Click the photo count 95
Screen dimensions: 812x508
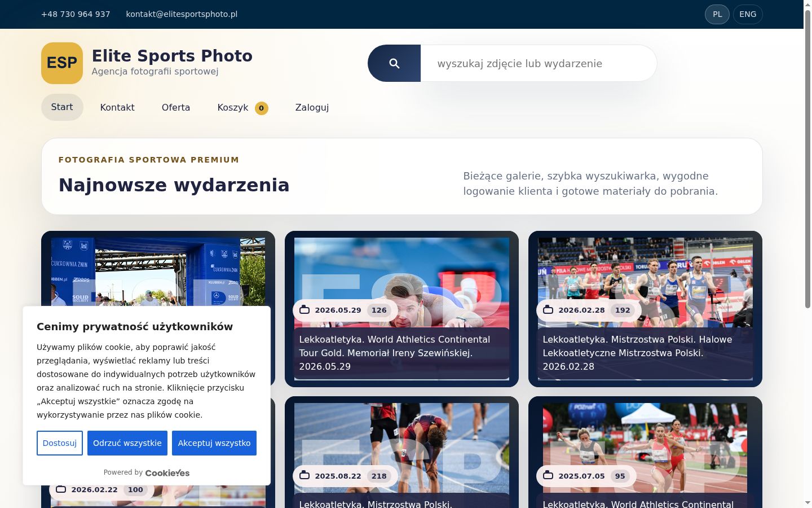point(620,476)
